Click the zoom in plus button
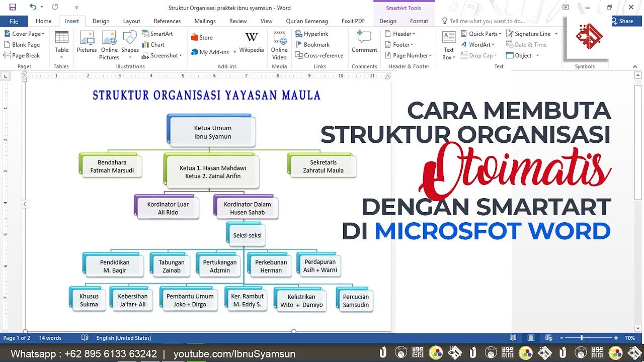Screen dimensions: 644x362 click(x=616, y=338)
